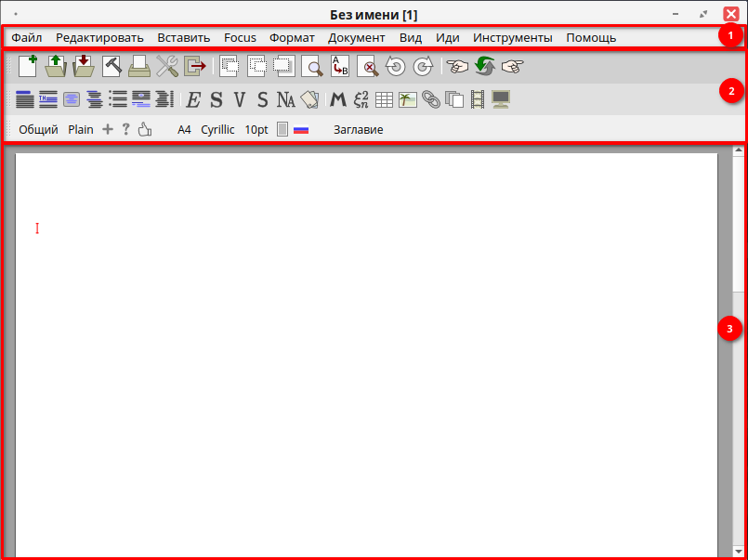Open the Cyrillic font dropdown
Viewport: 748px width, 560px height.
click(x=217, y=130)
